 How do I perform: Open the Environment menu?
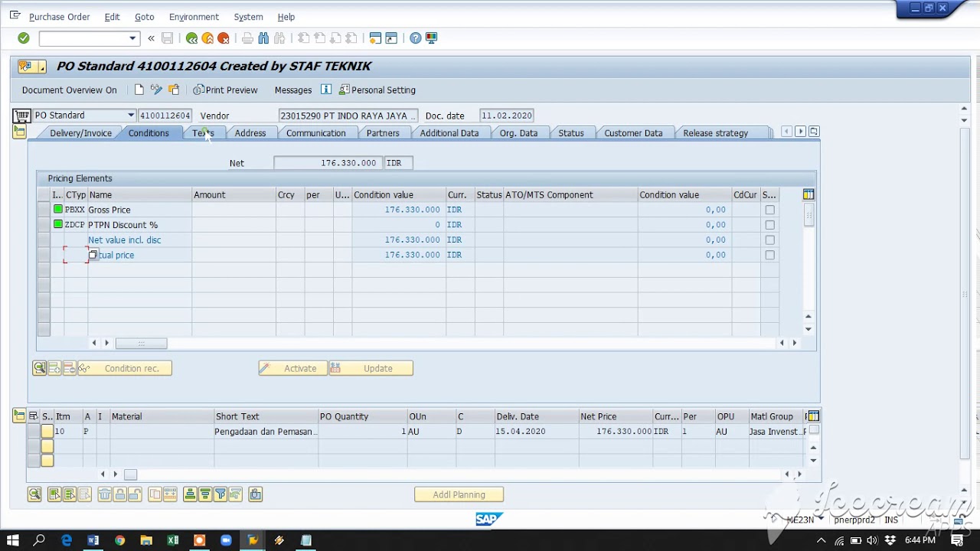194,17
